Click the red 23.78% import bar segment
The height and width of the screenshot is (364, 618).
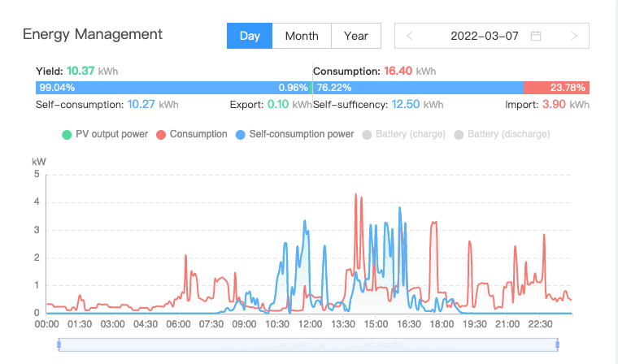556,88
